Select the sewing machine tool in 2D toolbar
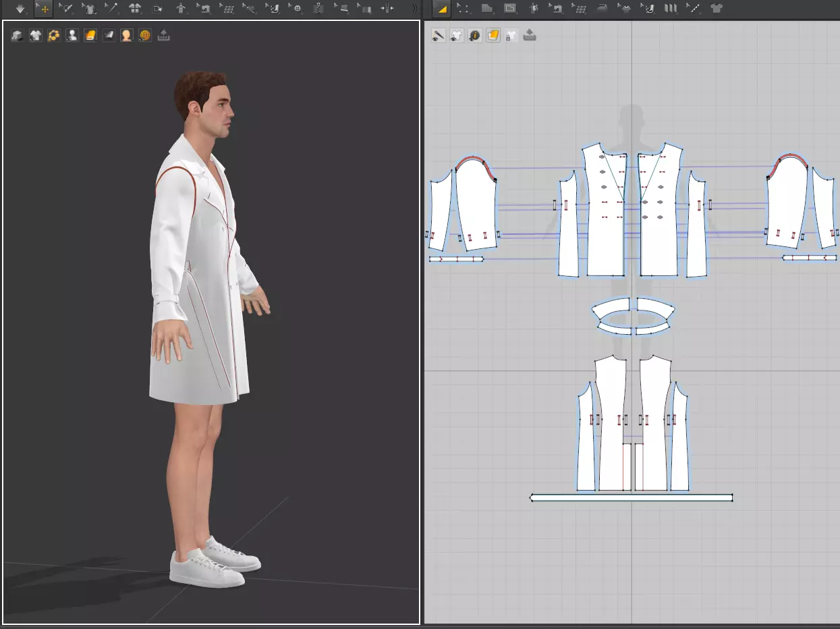This screenshot has width=840, height=629. point(556,9)
